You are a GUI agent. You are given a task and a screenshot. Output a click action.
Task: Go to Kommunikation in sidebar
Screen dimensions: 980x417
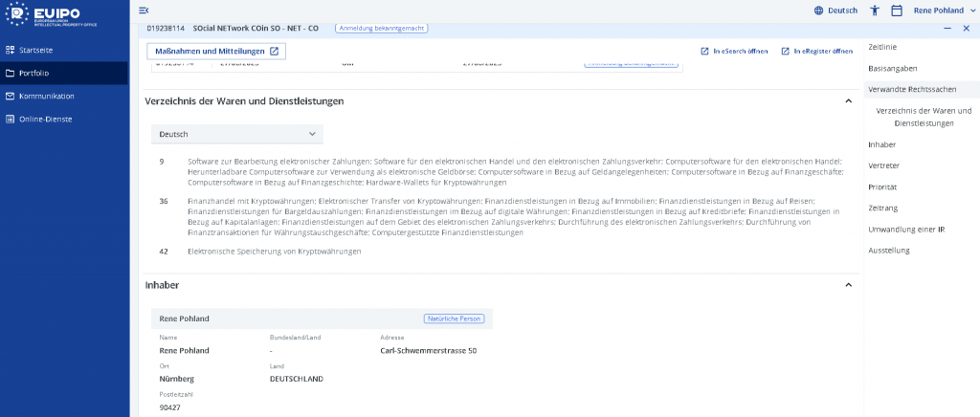tap(46, 96)
